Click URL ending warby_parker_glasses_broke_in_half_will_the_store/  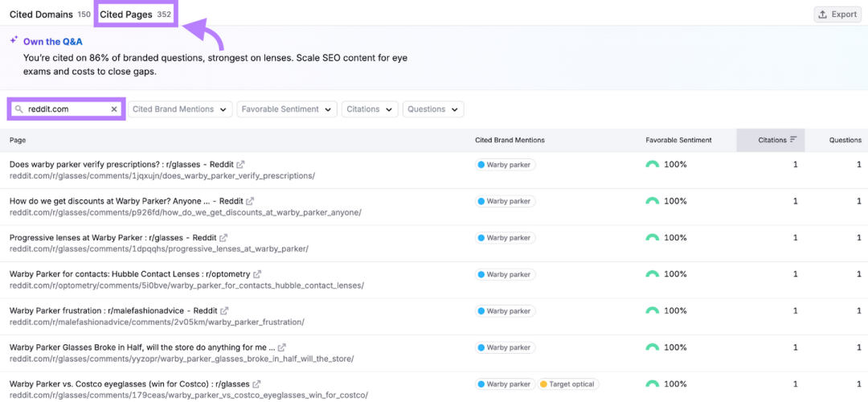click(x=182, y=359)
